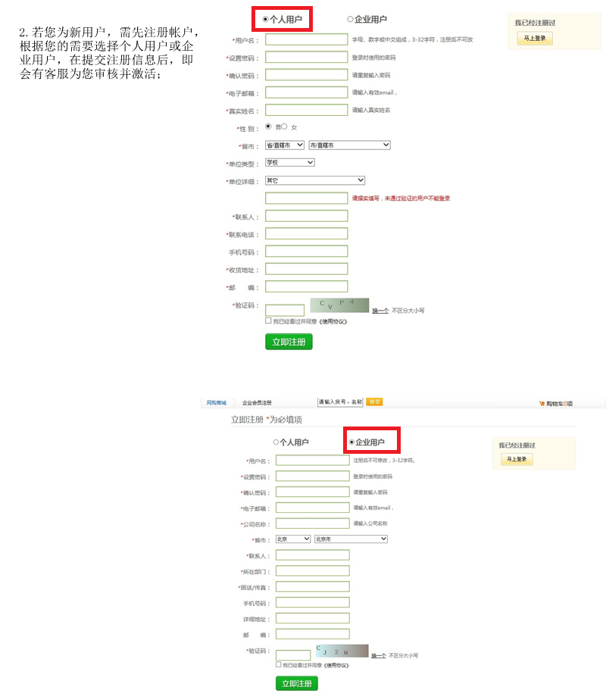Image resolution: width=606 pixels, height=700 pixels.
Task: Open the 北京市 city dropdown
Action: 351,539
